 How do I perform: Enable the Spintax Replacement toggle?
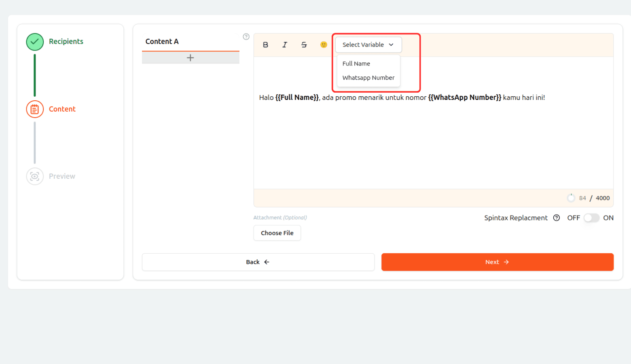[x=591, y=218]
